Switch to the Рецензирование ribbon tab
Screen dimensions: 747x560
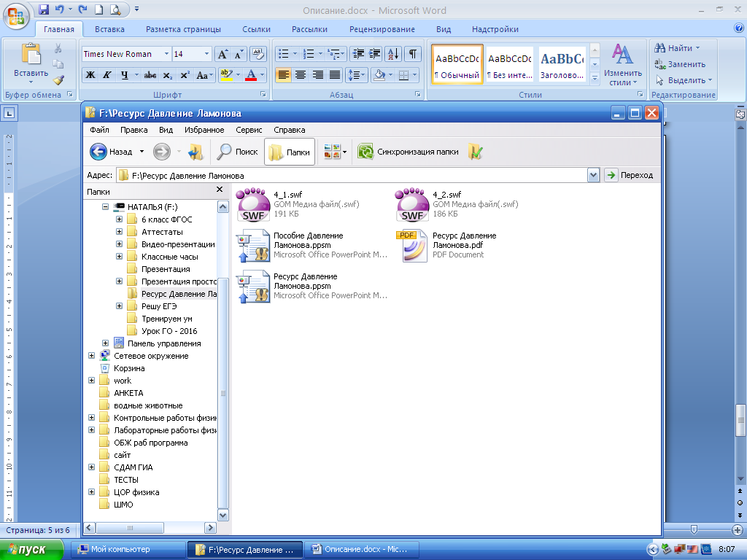(x=382, y=29)
